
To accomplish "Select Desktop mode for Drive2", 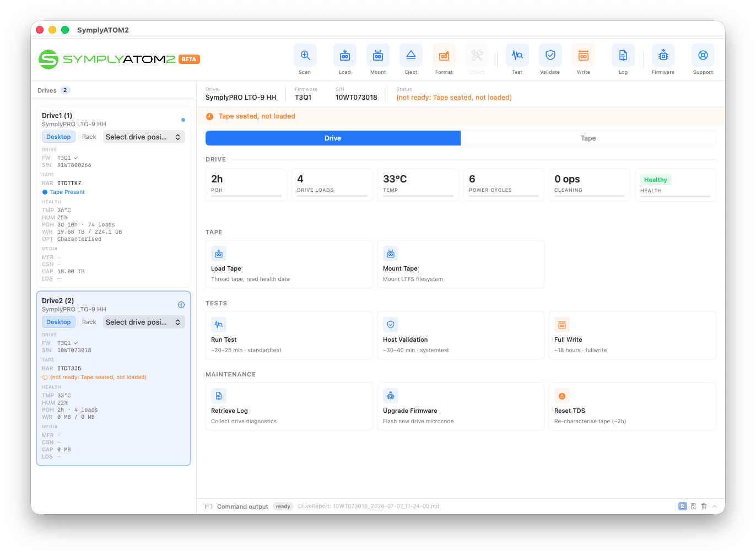I will (x=58, y=322).
